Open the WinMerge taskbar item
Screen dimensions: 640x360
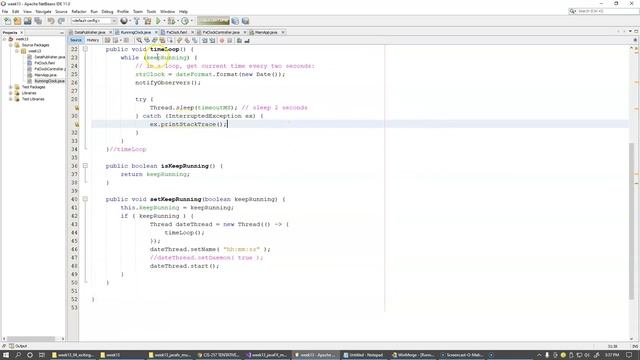point(413,355)
